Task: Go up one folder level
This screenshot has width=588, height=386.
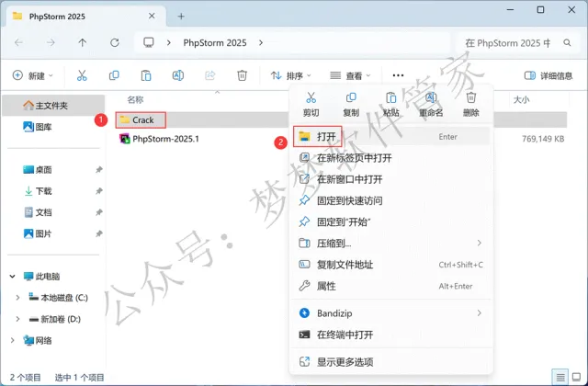Action: point(82,43)
